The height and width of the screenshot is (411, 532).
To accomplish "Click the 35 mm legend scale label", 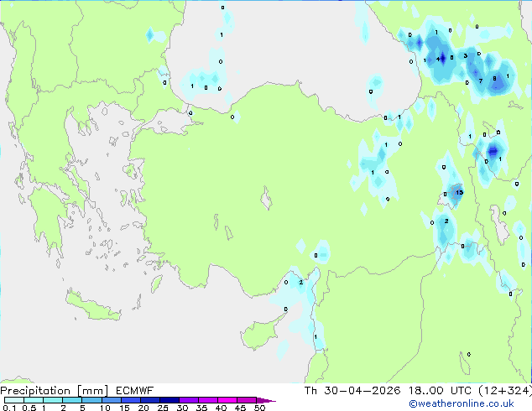I will click(x=201, y=408).
